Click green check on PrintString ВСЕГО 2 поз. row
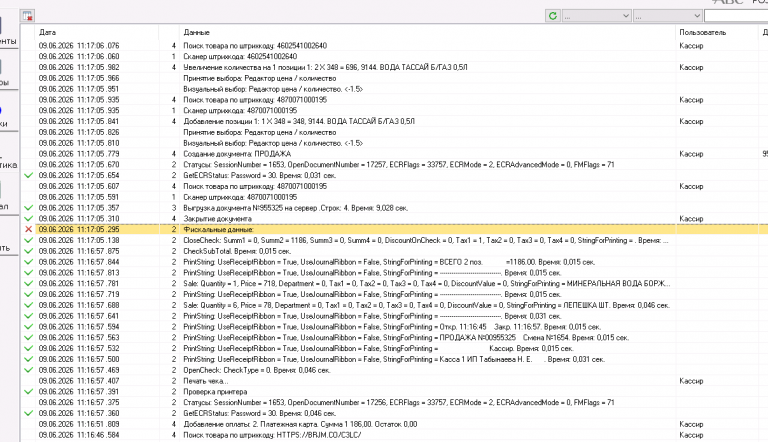768x442 pixels. [28, 262]
